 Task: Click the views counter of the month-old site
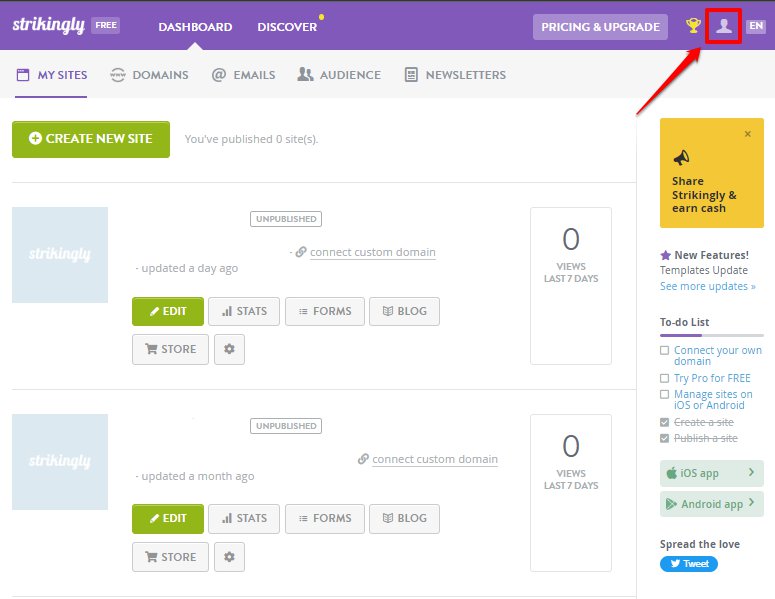tap(571, 493)
